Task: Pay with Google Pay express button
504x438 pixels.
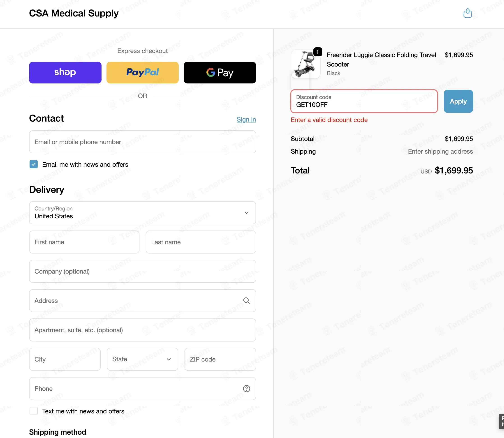Action: coord(220,73)
